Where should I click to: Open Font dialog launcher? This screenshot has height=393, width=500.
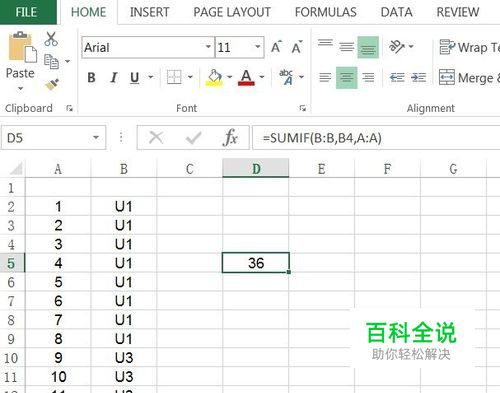(303, 108)
